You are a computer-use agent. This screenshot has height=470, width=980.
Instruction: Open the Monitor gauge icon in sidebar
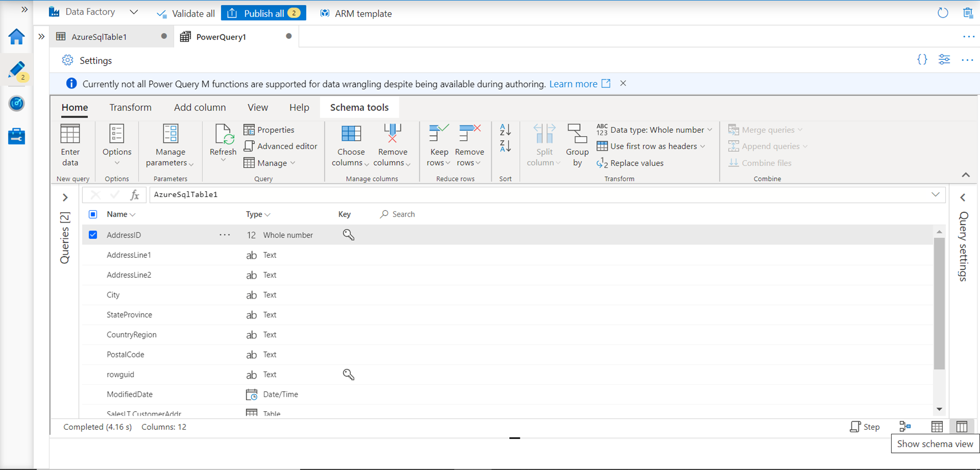[16, 103]
